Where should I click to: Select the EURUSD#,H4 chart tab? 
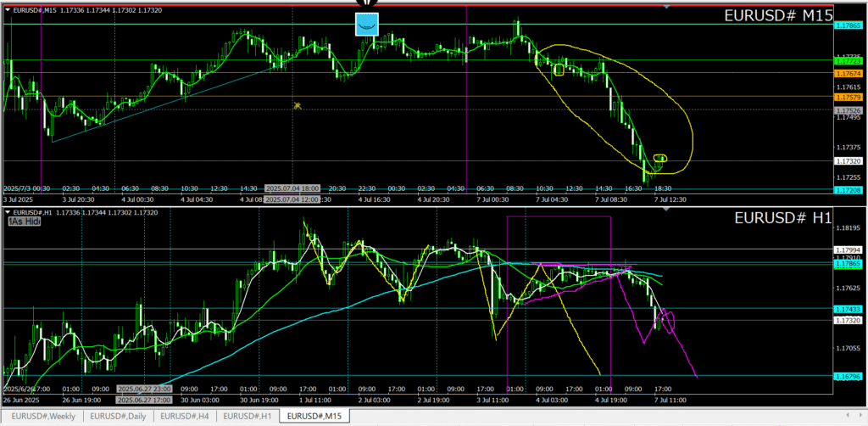[x=183, y=416]
